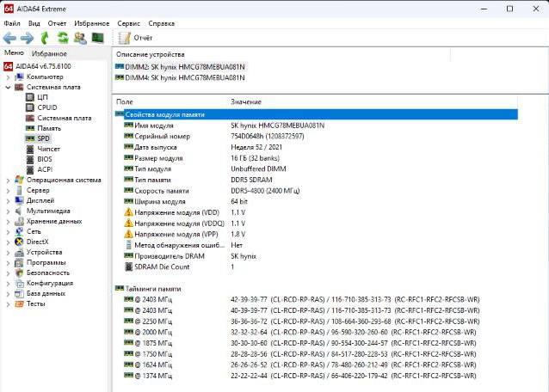Select the Системная плата child item icon
The height and width of the screenshot is (392, 549).
pos(30,118)
